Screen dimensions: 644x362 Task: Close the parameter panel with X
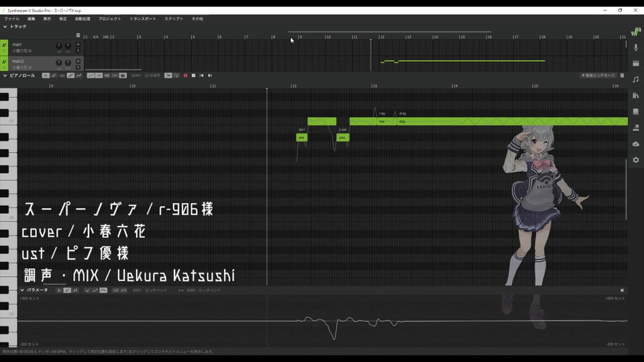[623, 290]
